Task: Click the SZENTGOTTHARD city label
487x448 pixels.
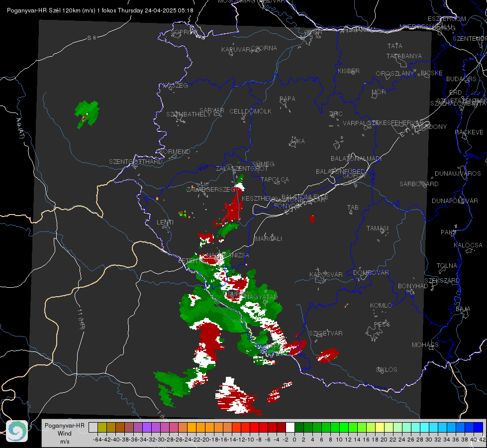Action: click(x=136, y=162)
